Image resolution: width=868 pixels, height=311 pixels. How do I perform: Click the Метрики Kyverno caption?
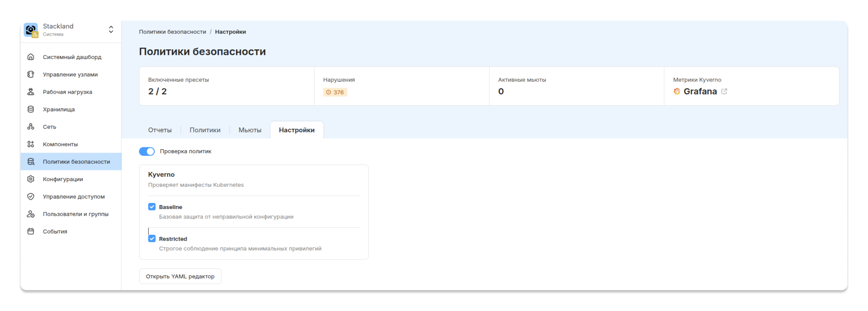697,80
